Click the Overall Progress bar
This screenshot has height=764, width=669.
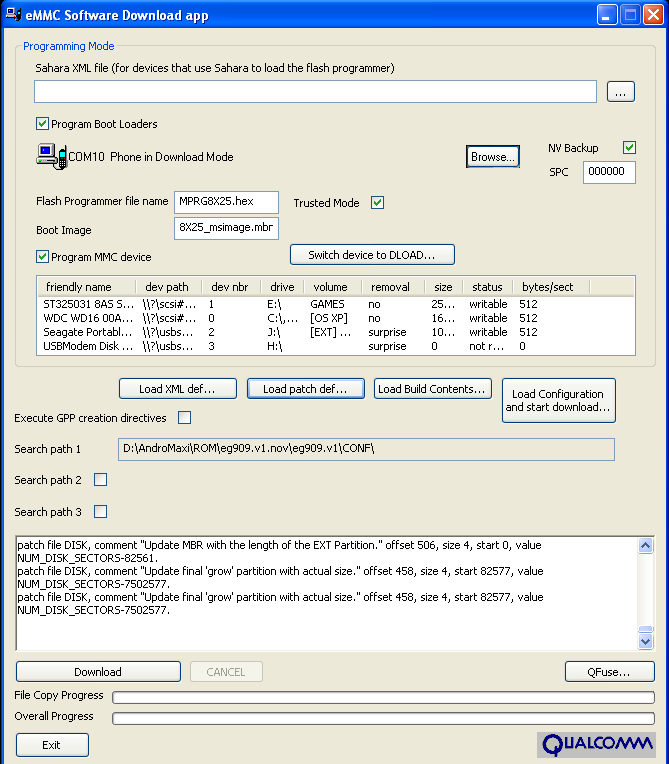coord(383,718)
